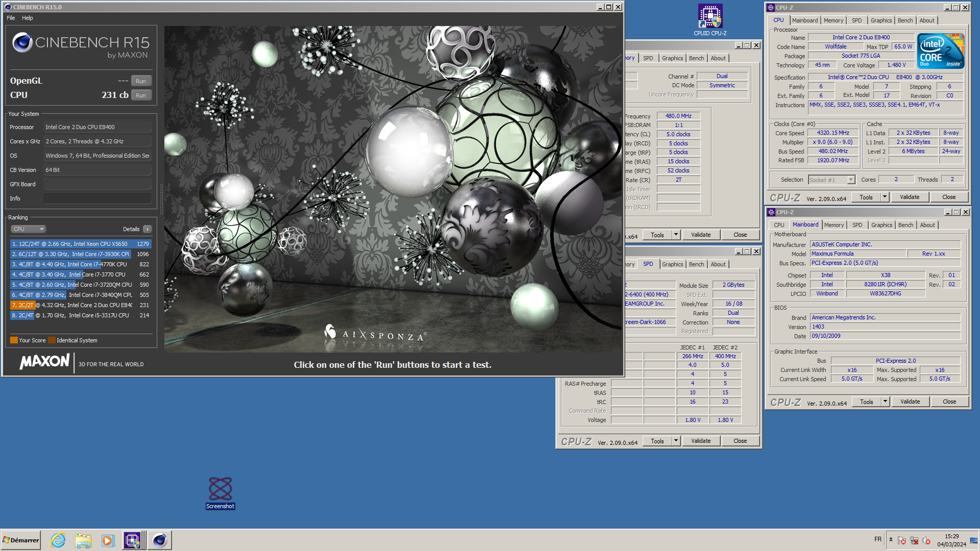
Task: Switch to Memory tab in top CPU-Z window
Action: 834,20
